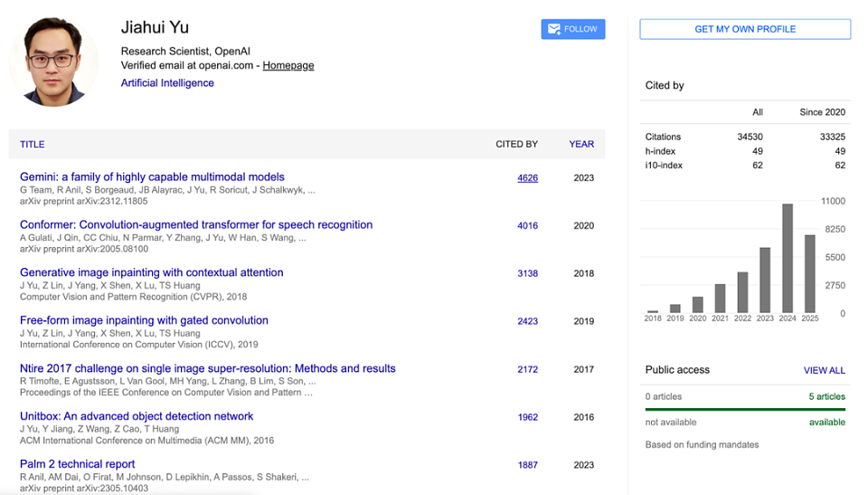This screenshot has height=495, width=868.
Task: Click the envelope icon on Follow button
Action: (x=554, y=29)
